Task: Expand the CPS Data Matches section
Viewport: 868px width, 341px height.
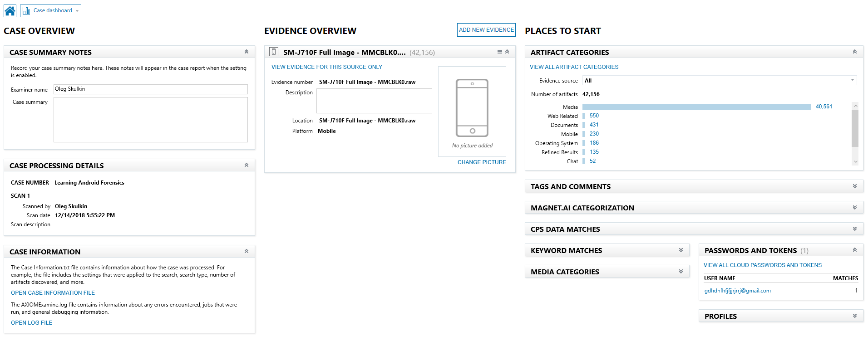Action: tap(855, 229)
